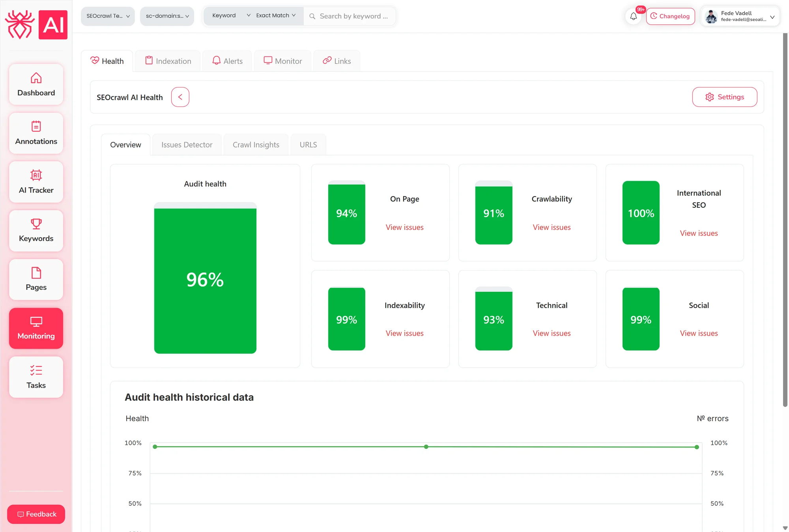Click the SEOcrawl AI Health title
This screenshot has width=789, height=532.
pos(130,97)
